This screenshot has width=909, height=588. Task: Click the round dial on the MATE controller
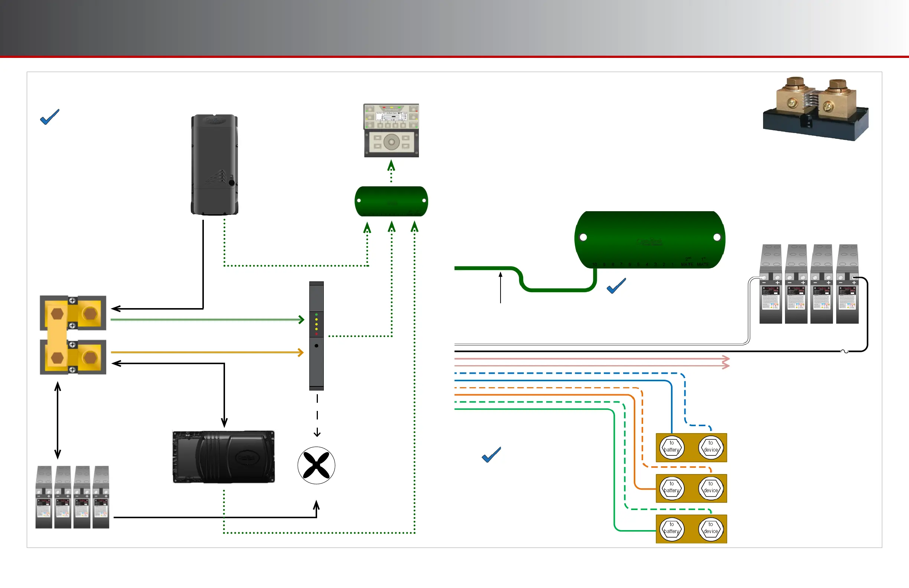[391, 142]
